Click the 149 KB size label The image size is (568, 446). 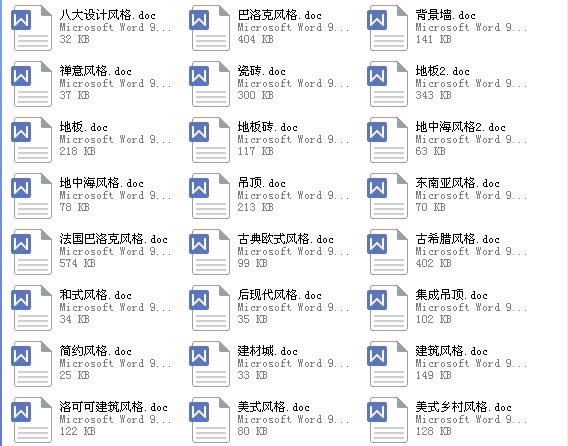[x=434, y=375]
